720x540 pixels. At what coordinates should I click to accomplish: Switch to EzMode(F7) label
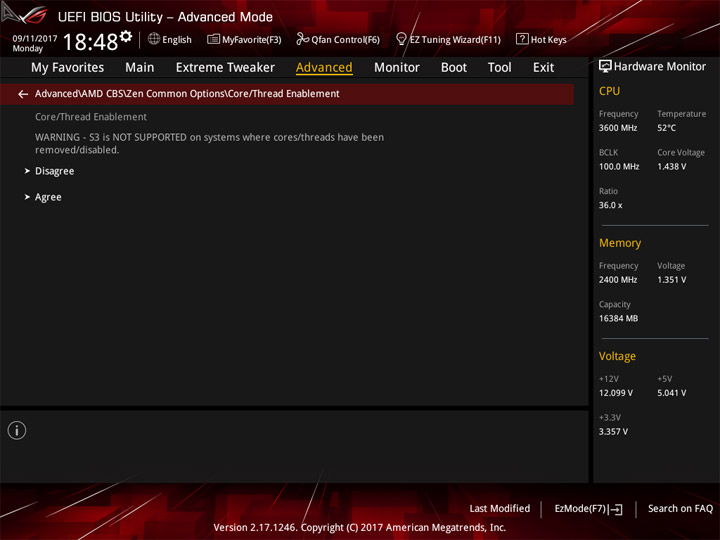580,509
